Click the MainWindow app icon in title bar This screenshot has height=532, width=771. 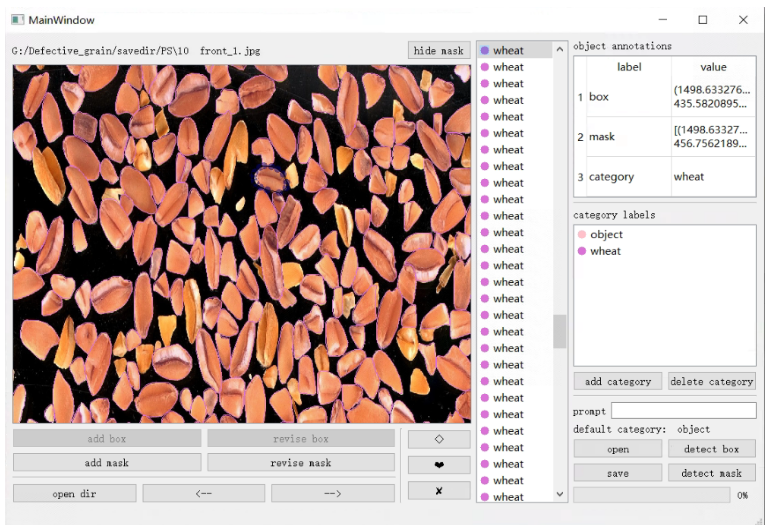tap(18, 20)
